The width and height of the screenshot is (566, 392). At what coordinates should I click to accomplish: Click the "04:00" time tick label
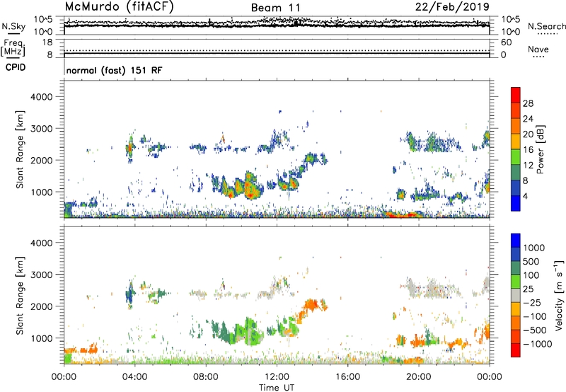pyautogui.click(x=134, y=377)
